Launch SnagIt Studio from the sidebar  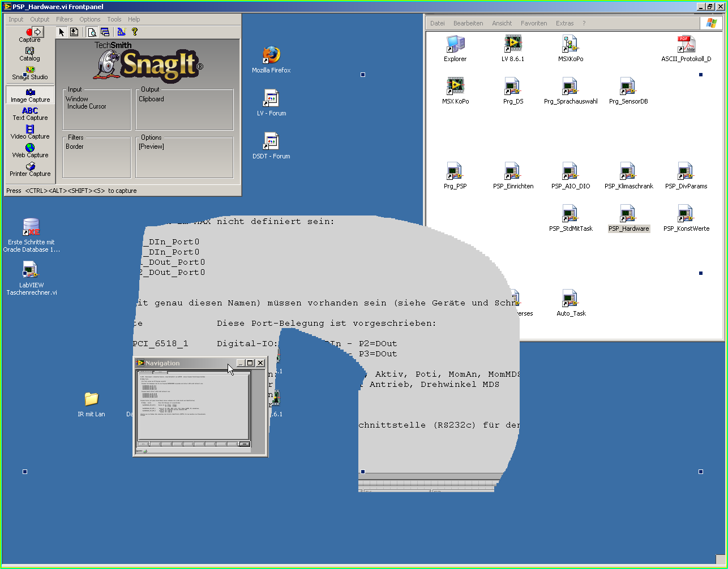(x=30, y=72)
